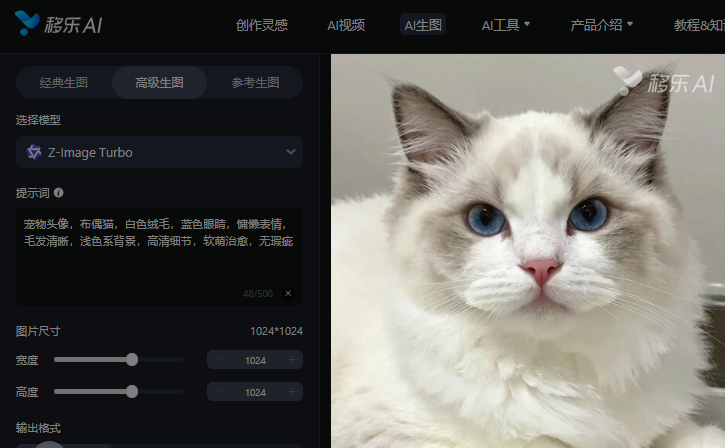Screen dimensions: 725x448
Task: Click the Z-Image Turbo model icon
Action: pos(34,152)
